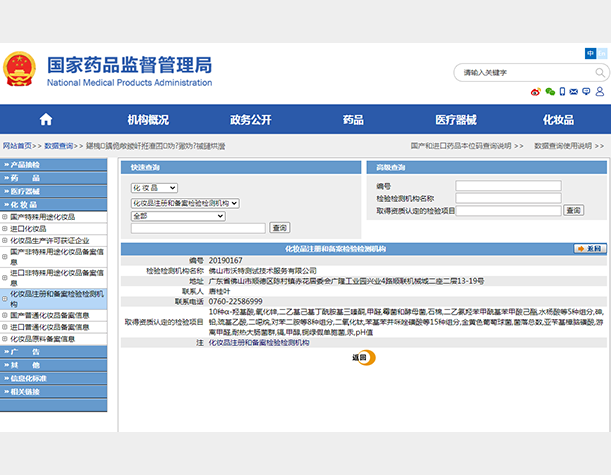The width and height of the screenshot is (611, 475).
Task: Click the number value 20190167
Action: [x=226, y=260]
